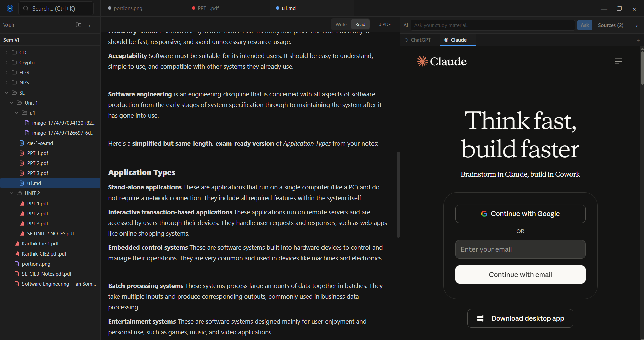Open Software Engineering - Ian Som... file
Image resolution: width=644 pixels, height=340 pixels.
coord(50,284)
